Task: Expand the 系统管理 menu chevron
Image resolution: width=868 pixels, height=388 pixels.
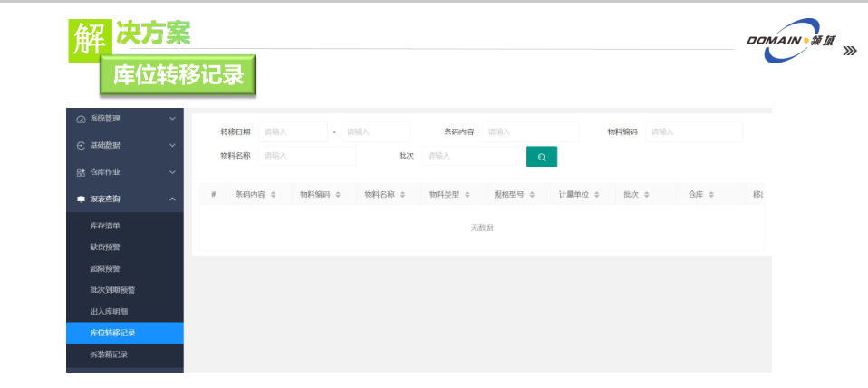Action: point(172,119)
